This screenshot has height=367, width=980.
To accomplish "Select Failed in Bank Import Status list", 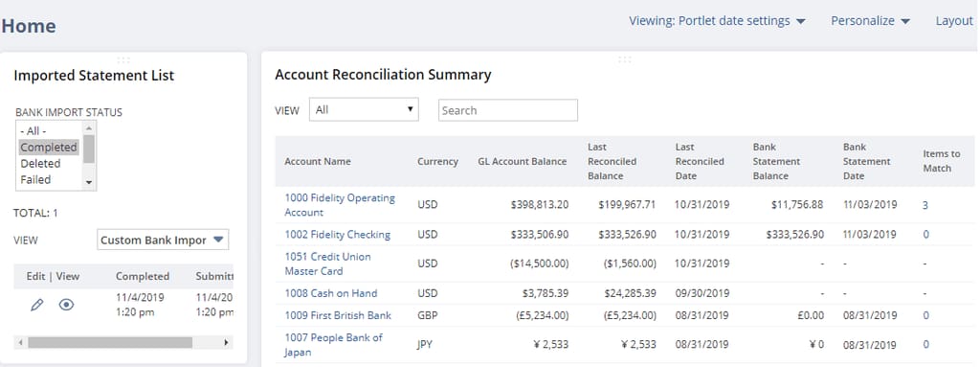I will point(35,180).
